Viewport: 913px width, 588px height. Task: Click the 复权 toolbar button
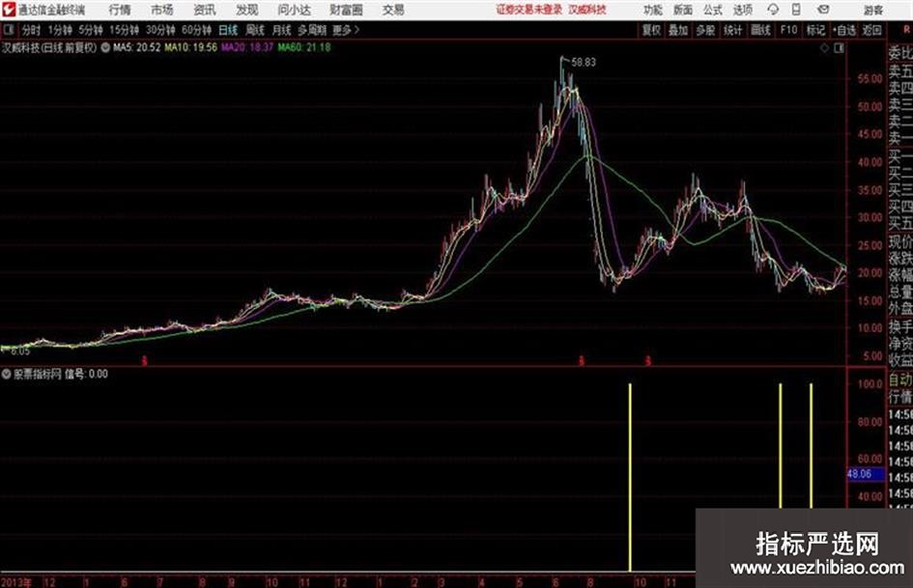pos(651,30)
